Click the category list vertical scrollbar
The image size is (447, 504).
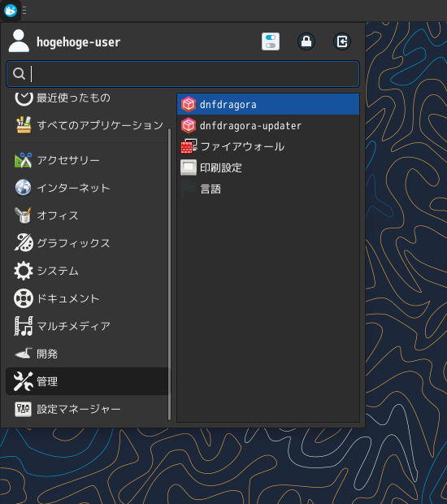click(x=169, y=274)
